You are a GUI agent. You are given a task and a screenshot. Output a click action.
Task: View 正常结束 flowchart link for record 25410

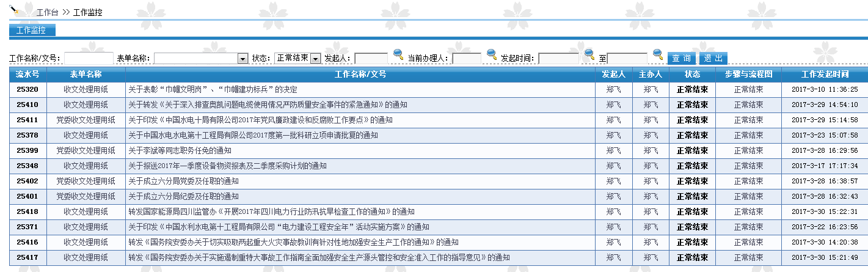748,105
